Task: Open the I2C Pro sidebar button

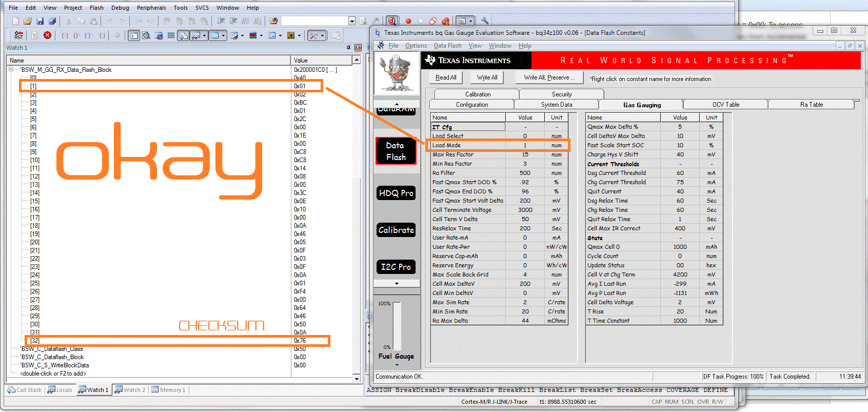Action: [396, 267]
